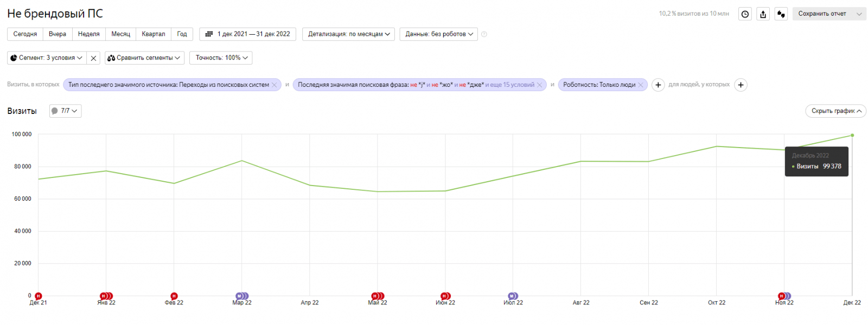868x325 pixels.
Task: Click the icon left of Сохранить отчет
Action: 781,14
